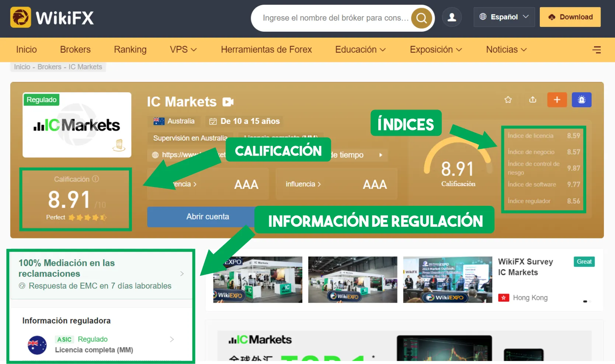Open the WikiEXPO panel discussion photo
This screenshot has height=364, width=615.
coord(448,280)
